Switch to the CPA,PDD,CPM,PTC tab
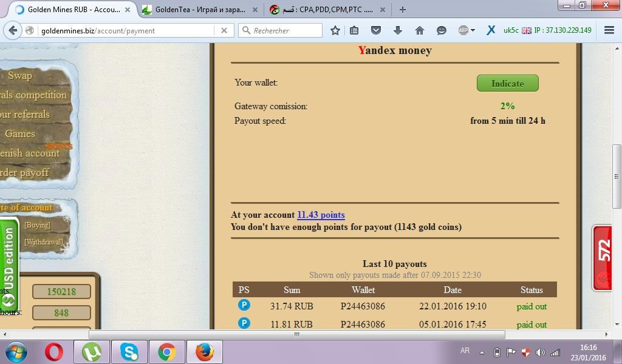 point(327,10)
